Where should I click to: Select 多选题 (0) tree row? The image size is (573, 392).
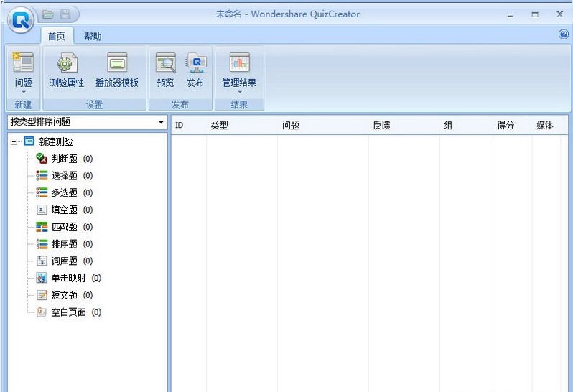[65, 192]
